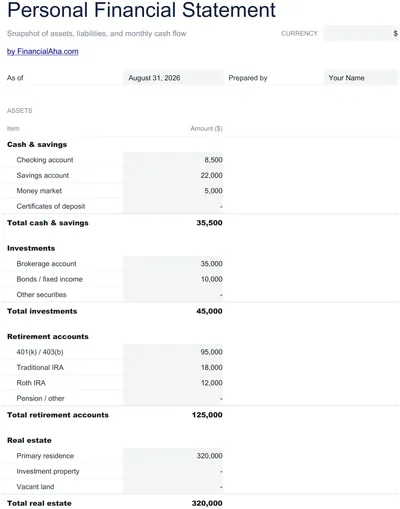
Task: Select the Savings account amount cell
Action: coord(173,175)
